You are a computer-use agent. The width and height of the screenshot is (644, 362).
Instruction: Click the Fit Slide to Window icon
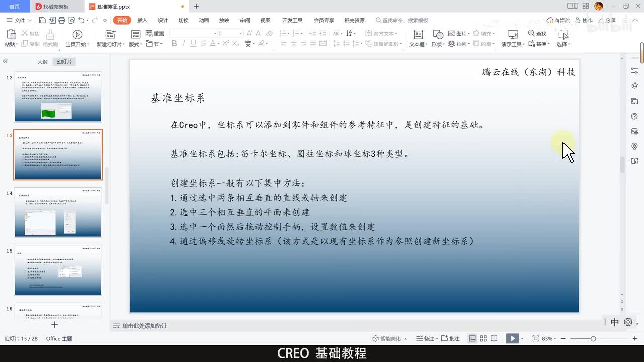coord(535,338)
